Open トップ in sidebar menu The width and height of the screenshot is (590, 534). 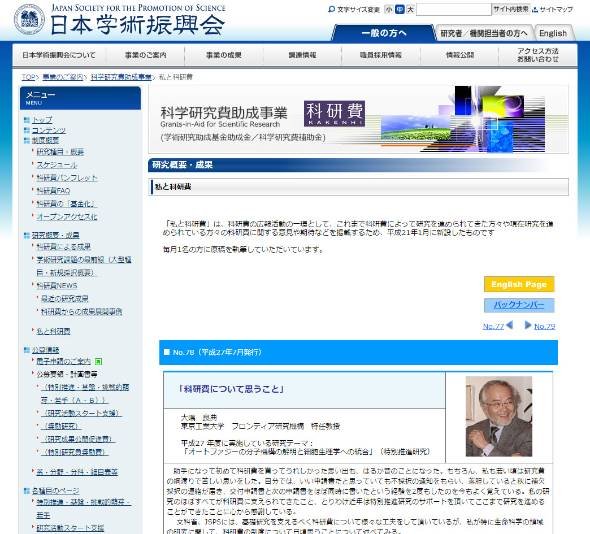point(42,120)
